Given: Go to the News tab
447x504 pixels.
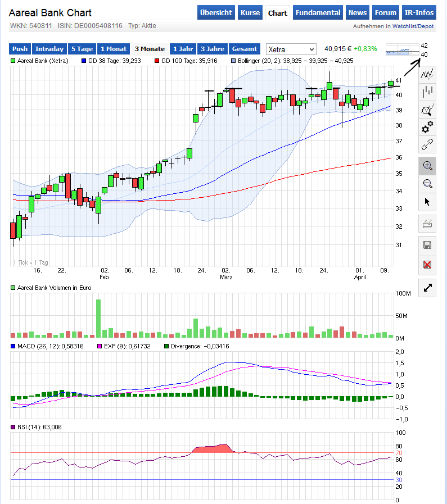Looking at the screenshot, I should (358, 12).
